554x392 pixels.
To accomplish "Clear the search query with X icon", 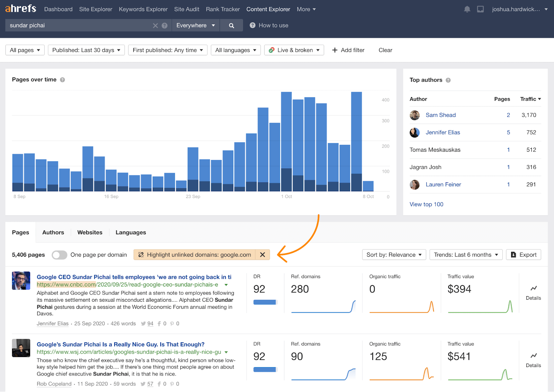I will (155, 26).
